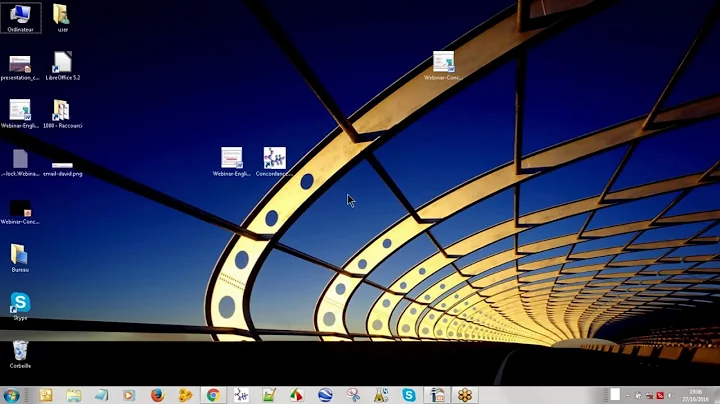Open the Corbeille recycle bin
This screenshot has width=720, height=404.
[20, 354]
